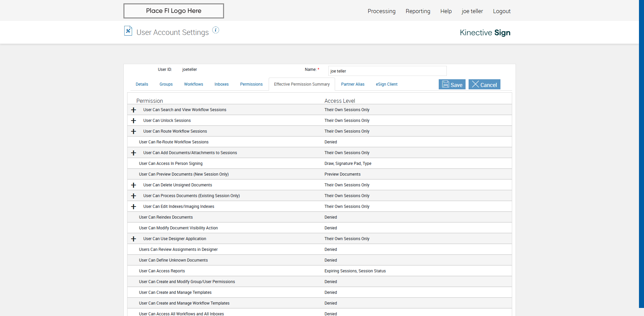Expand User Can Edit Indexes/Imaging Indexes
This screenshot has width=644, height=316.
(x=133, y=207)
